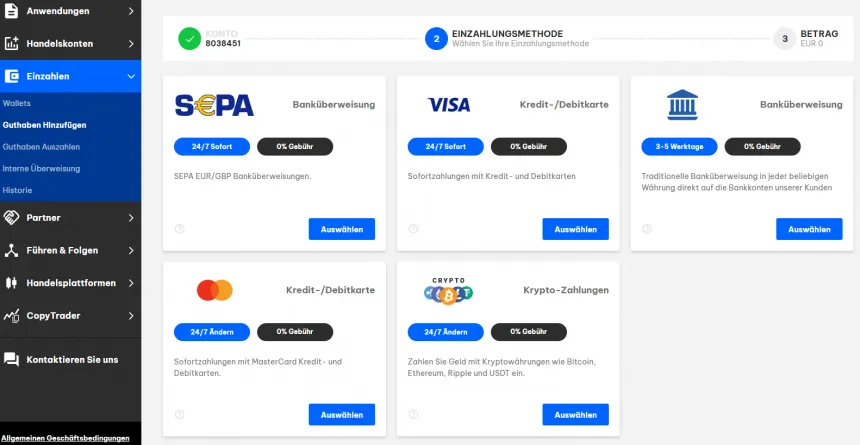860x445 pixels.
Task: Collapse the Einzahlen section chevron
Action: pos(131,76)
